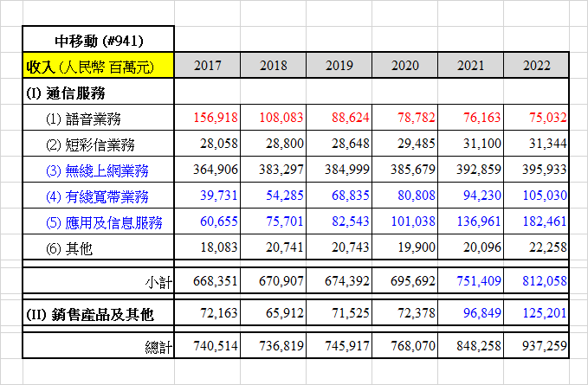Select the 2022 column header
The image size is (588, 385).
coord(536,66)
